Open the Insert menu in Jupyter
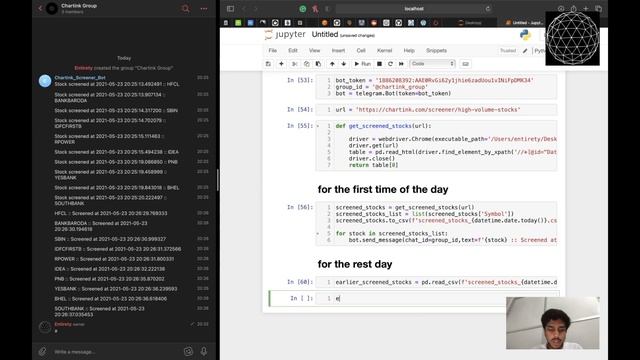Image resolution: width=640 pixels, height=360 pixels. pyautogui.click(x=338, y=51)
